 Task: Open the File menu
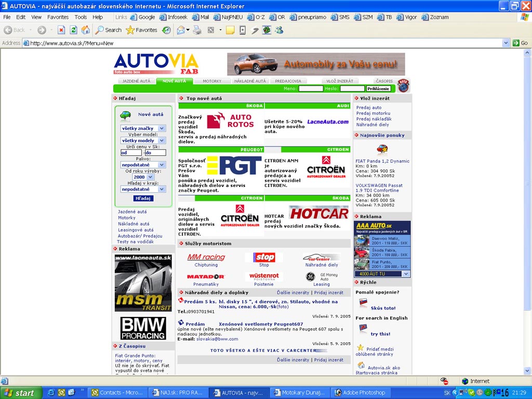click(x=7, y=17)
